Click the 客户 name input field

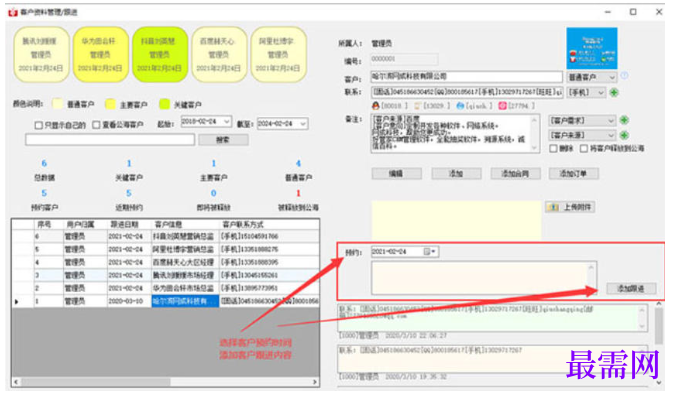click(x=467, y=77)
